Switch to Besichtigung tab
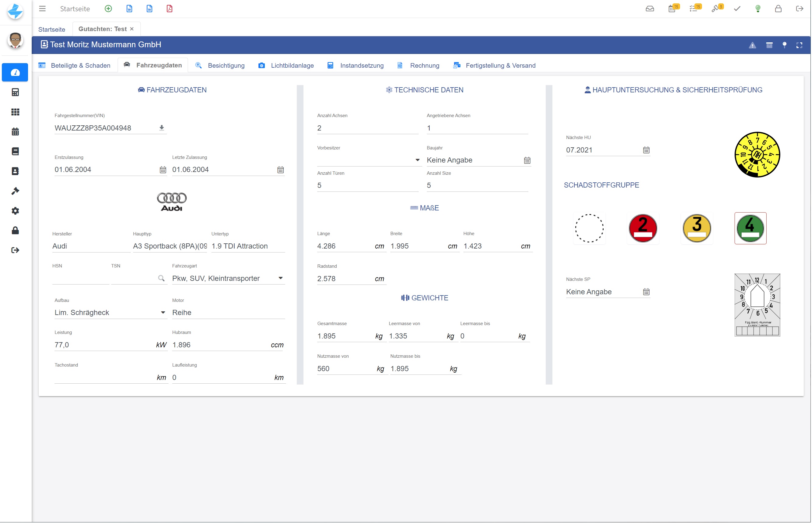The image size is (812, 523). [220, 65]
